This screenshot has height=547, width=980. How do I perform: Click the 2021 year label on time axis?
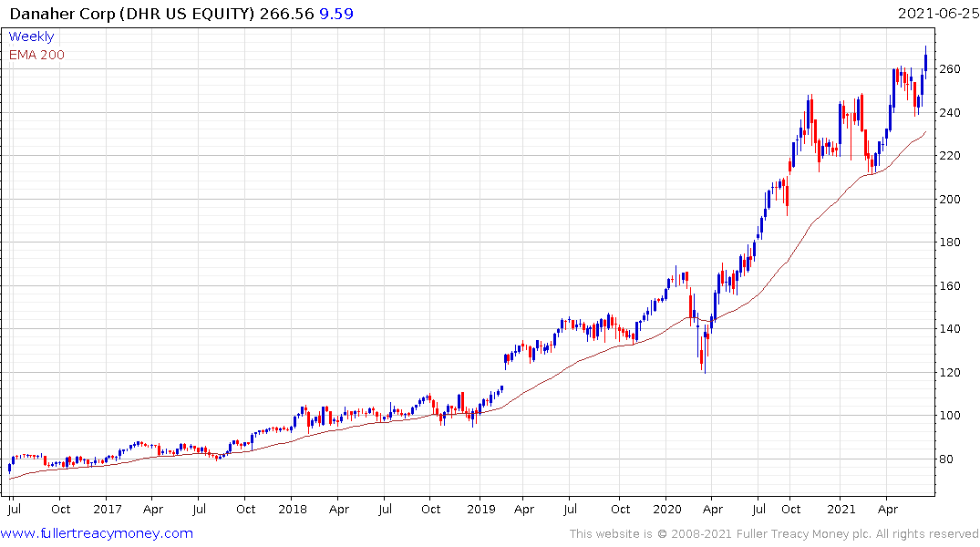pyautogui.click(x=841, y=509)
